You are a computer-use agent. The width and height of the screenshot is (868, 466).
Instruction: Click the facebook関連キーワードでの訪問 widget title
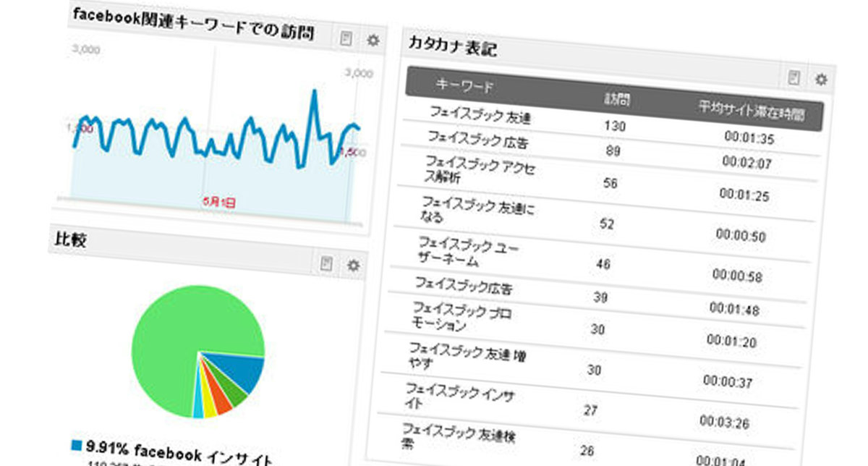point(193,25)
